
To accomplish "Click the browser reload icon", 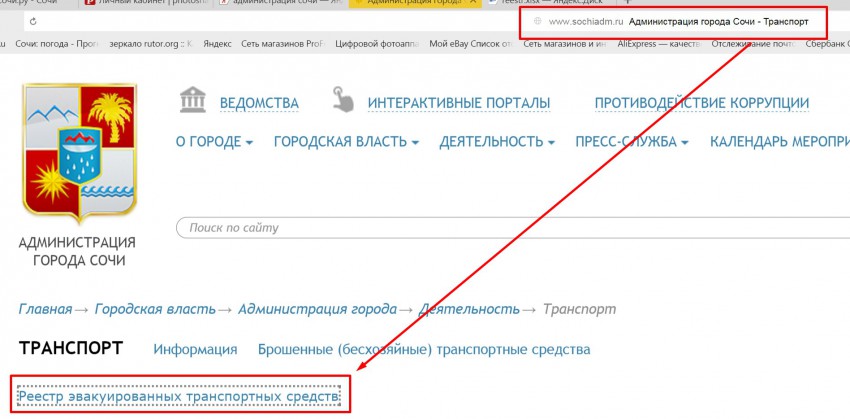I will click(x=33, y=20).
